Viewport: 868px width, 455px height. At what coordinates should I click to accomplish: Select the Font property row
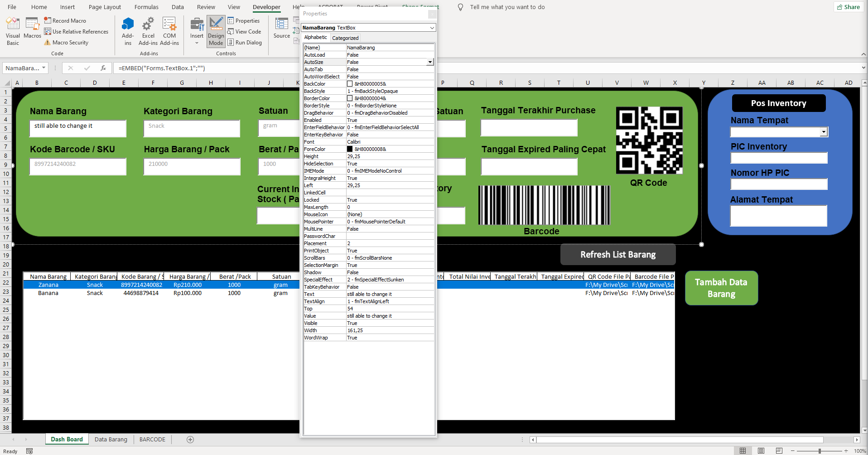(x=369, y=142)
